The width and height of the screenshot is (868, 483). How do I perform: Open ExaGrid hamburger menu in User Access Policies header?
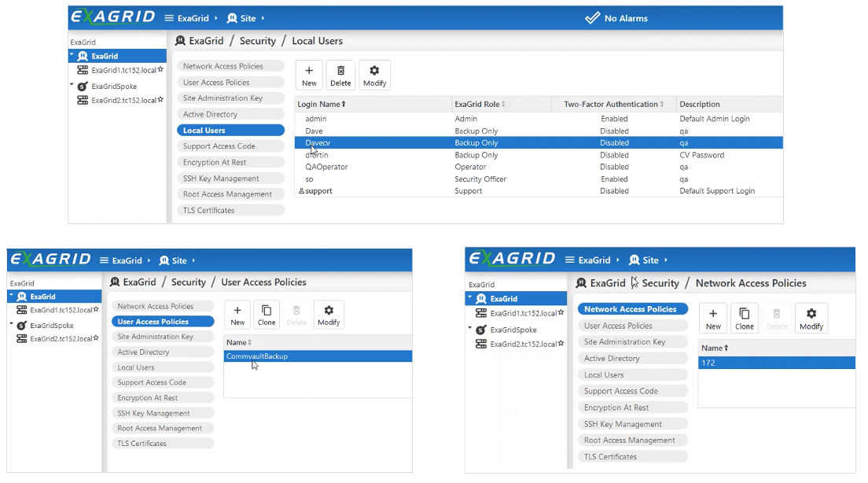(x=126, y=260)
